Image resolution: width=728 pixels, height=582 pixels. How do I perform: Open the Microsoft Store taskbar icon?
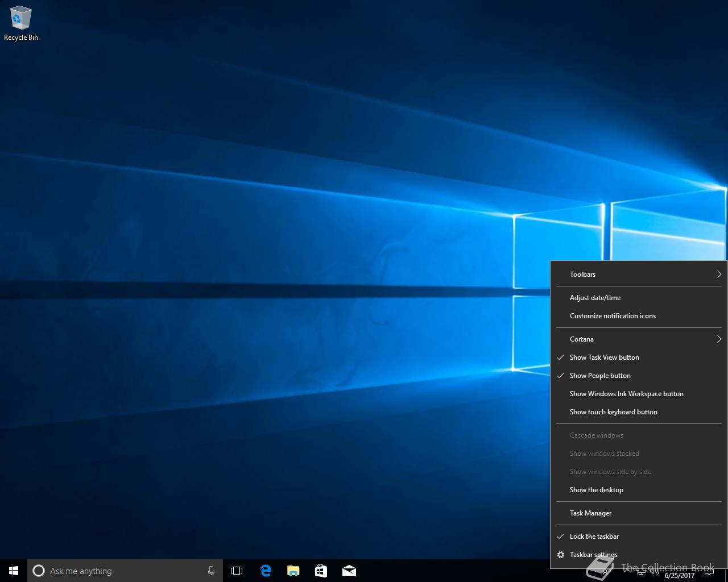tap(321, 571)
